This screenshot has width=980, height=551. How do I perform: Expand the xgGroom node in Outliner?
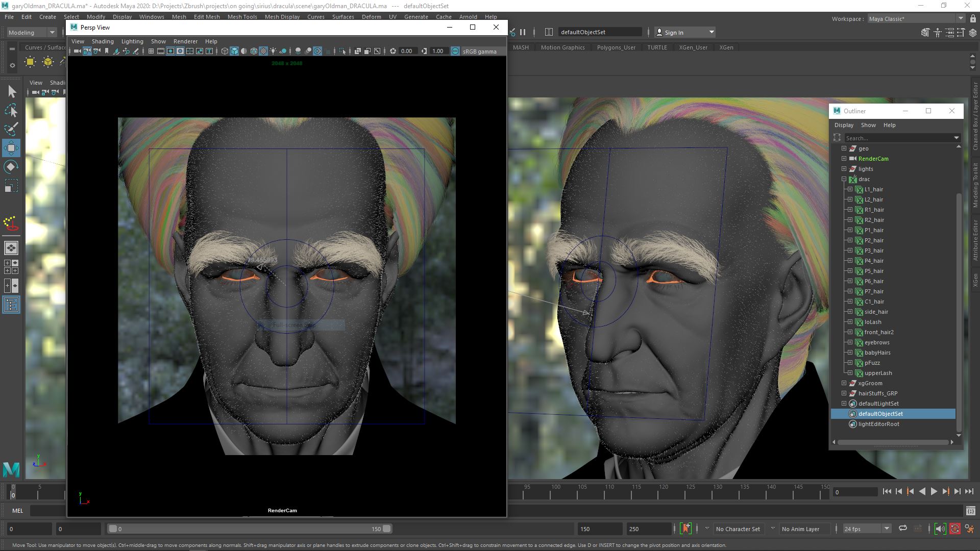tap(844, 383)
